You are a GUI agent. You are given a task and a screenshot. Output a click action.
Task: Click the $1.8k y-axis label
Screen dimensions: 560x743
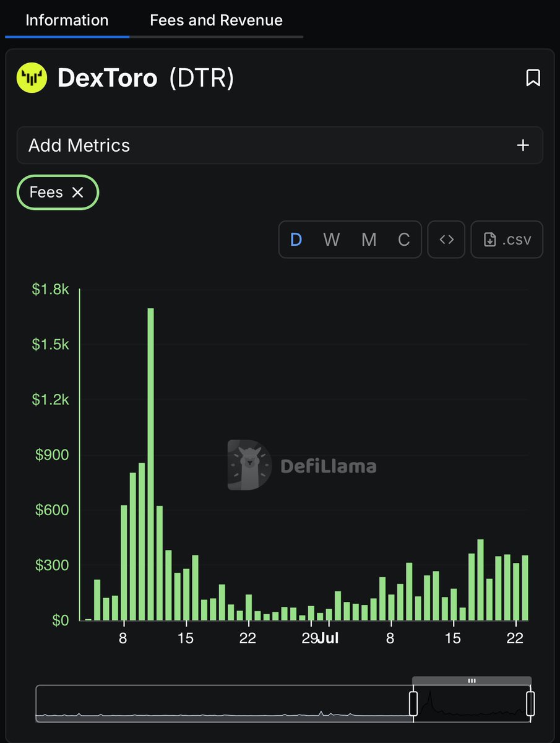click(51, 289)
